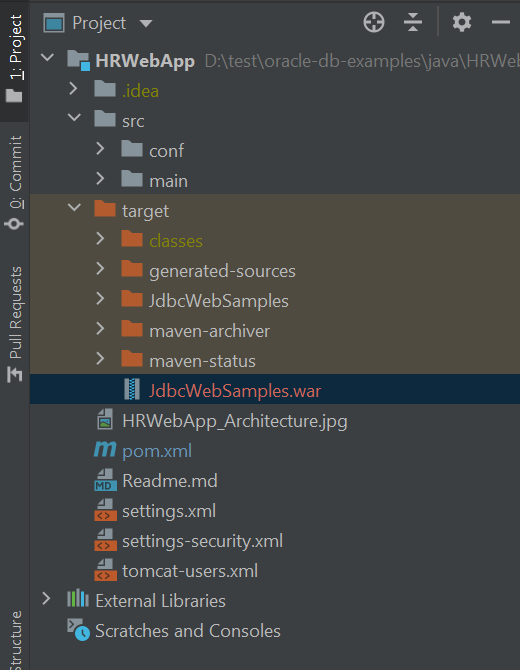This screenshot has height=670, width=520.
Task: Click the conf folder icon
Action: (x=132, y=149)
